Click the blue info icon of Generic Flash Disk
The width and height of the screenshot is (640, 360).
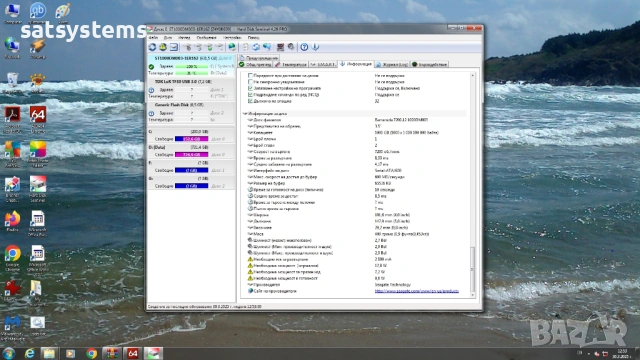[x=151, y=113]
